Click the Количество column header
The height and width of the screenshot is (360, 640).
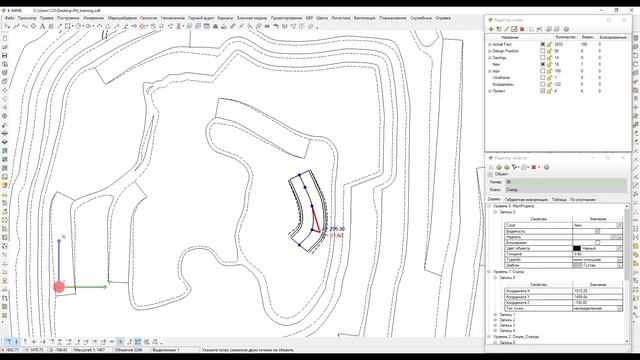coord(566,37)
